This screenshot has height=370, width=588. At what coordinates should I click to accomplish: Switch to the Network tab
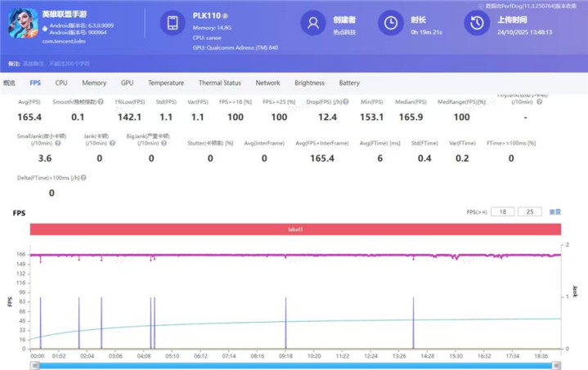point(267,83)
